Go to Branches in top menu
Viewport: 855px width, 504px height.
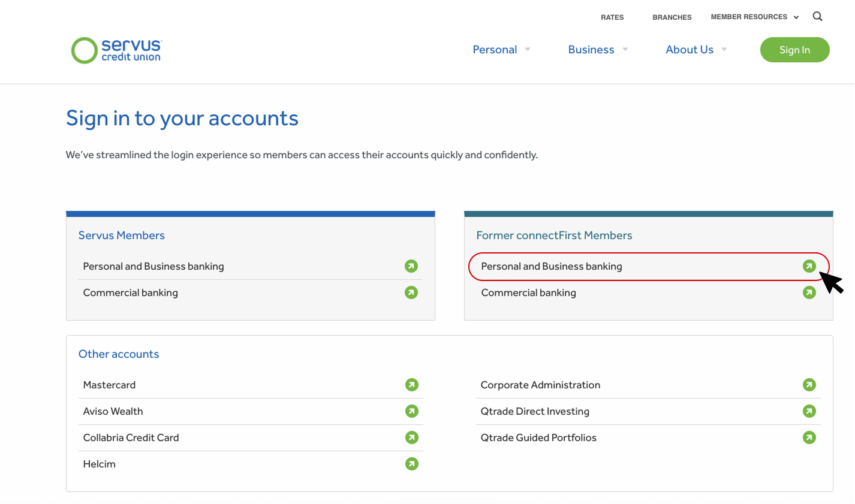click(x=672, y=17)
